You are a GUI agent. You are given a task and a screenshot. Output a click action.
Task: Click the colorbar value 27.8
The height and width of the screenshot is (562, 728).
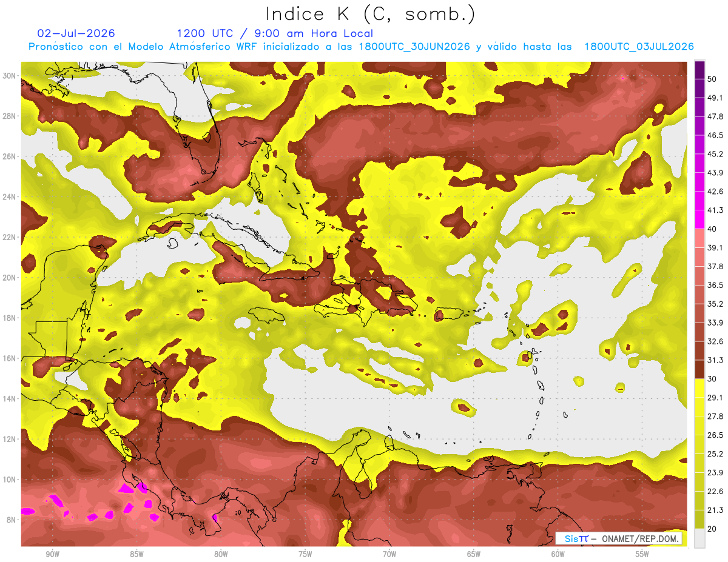click(715, 416)
